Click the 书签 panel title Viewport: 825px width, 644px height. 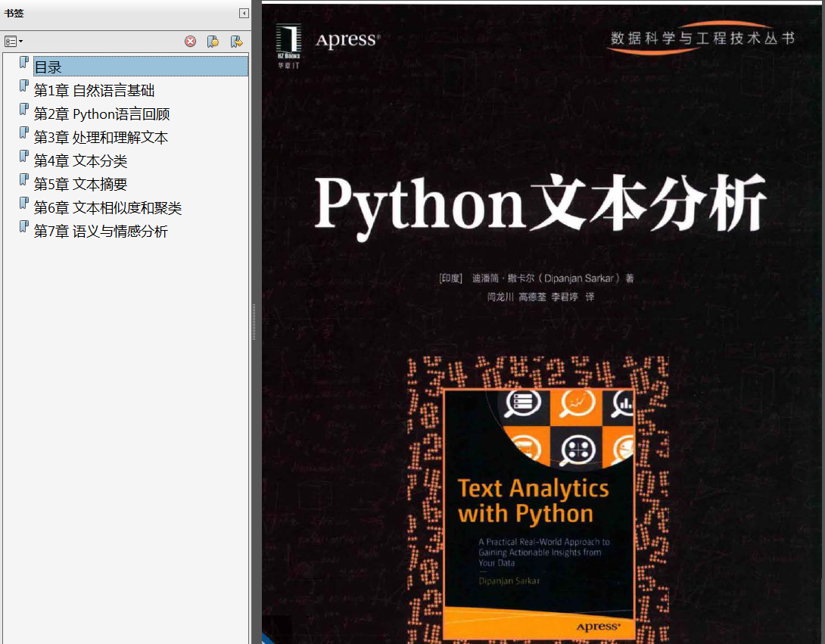pos(14,13)
